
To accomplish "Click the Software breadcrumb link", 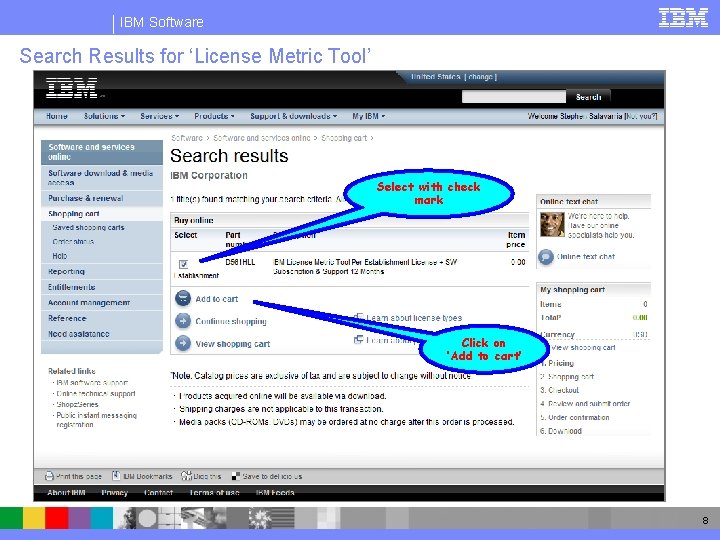I will tap(187, 138).
